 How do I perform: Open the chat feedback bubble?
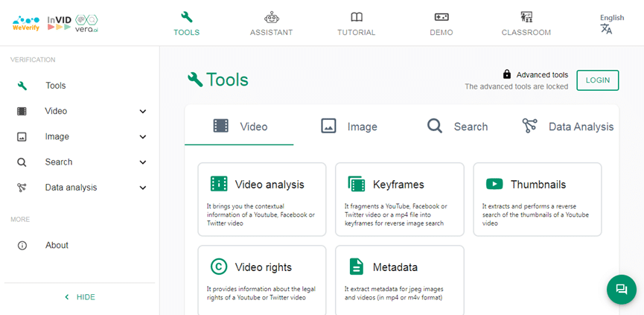coord(622,290)
